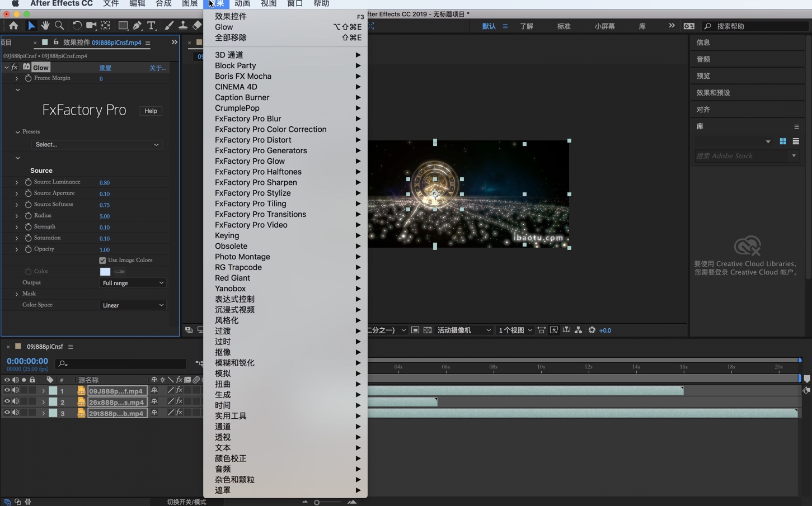This screenshot has width=812, height=506.
Task: Expand layer 3 29t888p...b.mp4 properties
Action: point(43,413)
